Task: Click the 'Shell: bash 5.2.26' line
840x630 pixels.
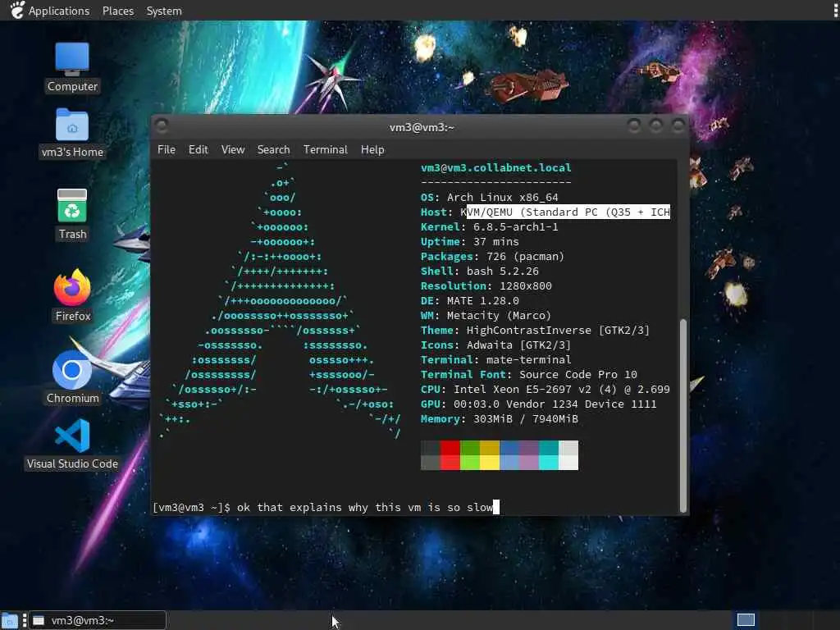Action: coord(479,271)
